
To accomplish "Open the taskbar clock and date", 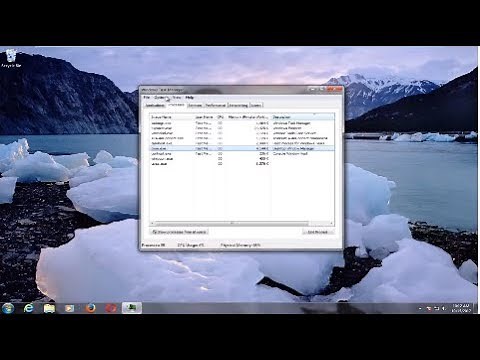I will click(x=461, y=308).
